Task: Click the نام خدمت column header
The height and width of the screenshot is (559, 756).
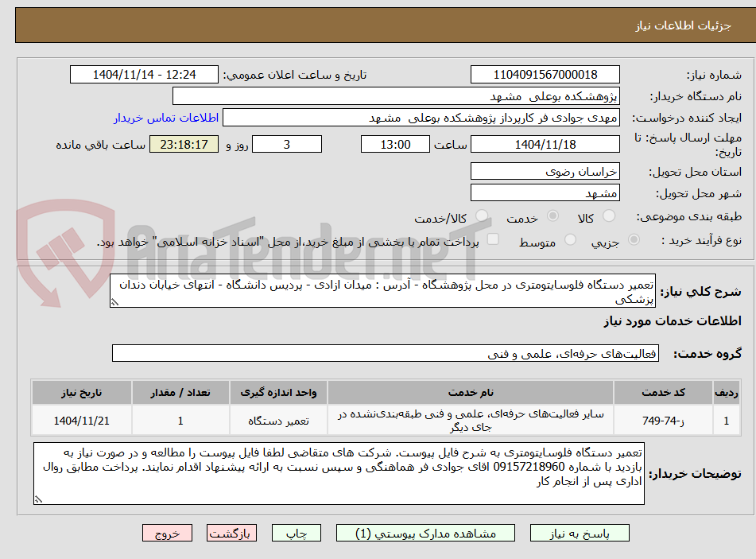Action: [471, 393]
